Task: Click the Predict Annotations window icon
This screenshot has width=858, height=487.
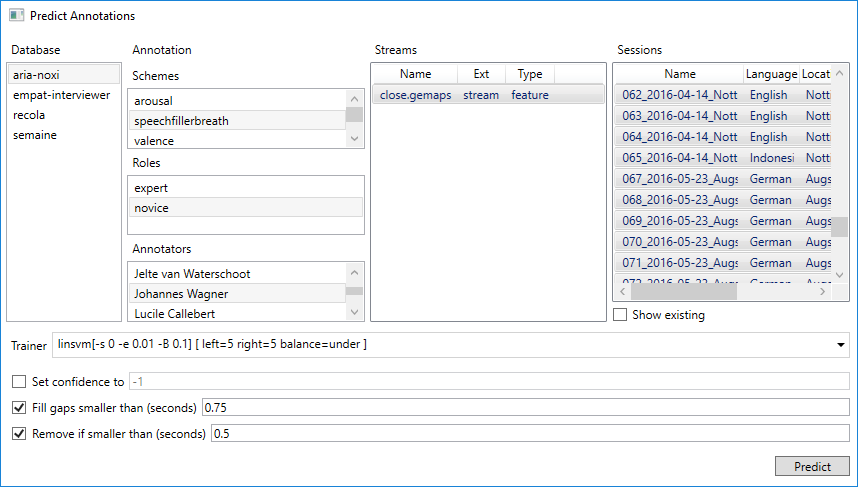Action: (16, 15)
